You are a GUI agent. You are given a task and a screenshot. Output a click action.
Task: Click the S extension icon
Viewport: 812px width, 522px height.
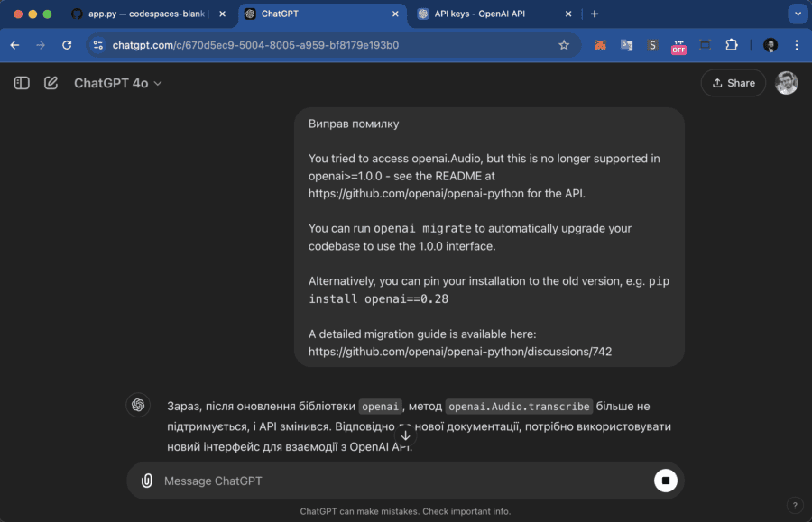652,45
